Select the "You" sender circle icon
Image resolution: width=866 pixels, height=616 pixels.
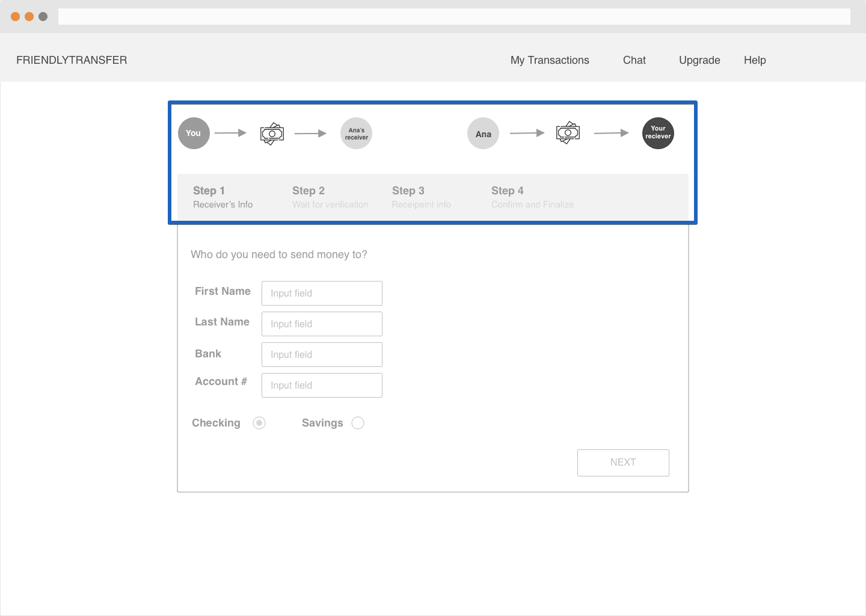193,133
